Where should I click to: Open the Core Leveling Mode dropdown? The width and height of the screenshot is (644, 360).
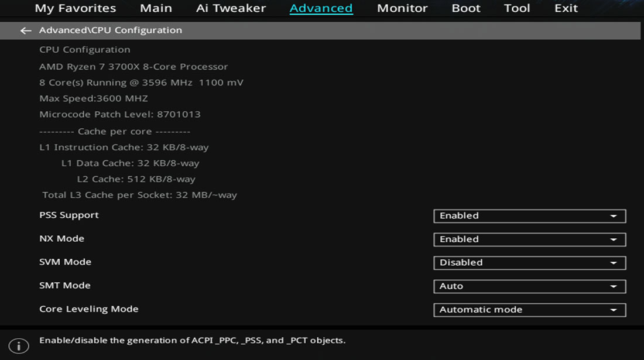pos(529,310)
